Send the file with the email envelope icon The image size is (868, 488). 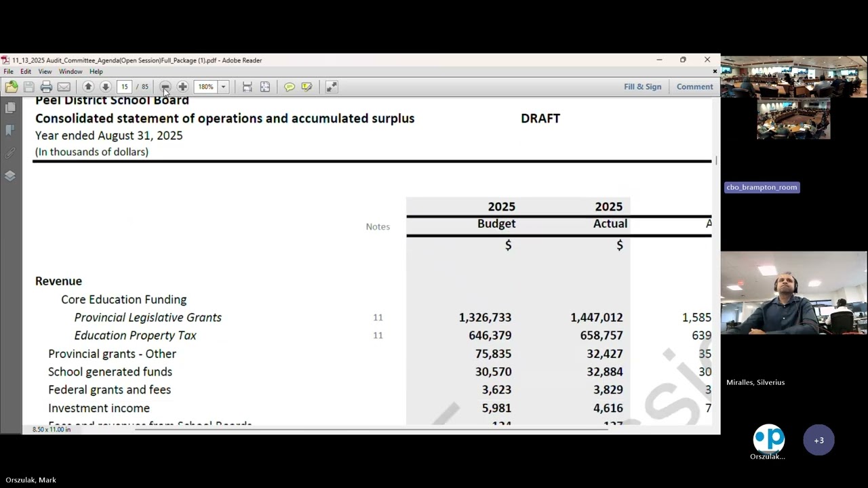pos(64,87)
